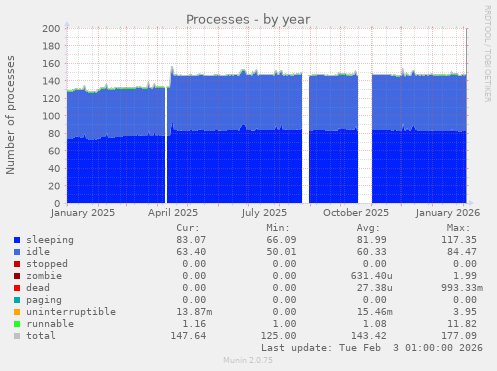Click the uninterruptible legend color swatch
The height and width of the screenshot is (371, 497).
pos(17,312)
